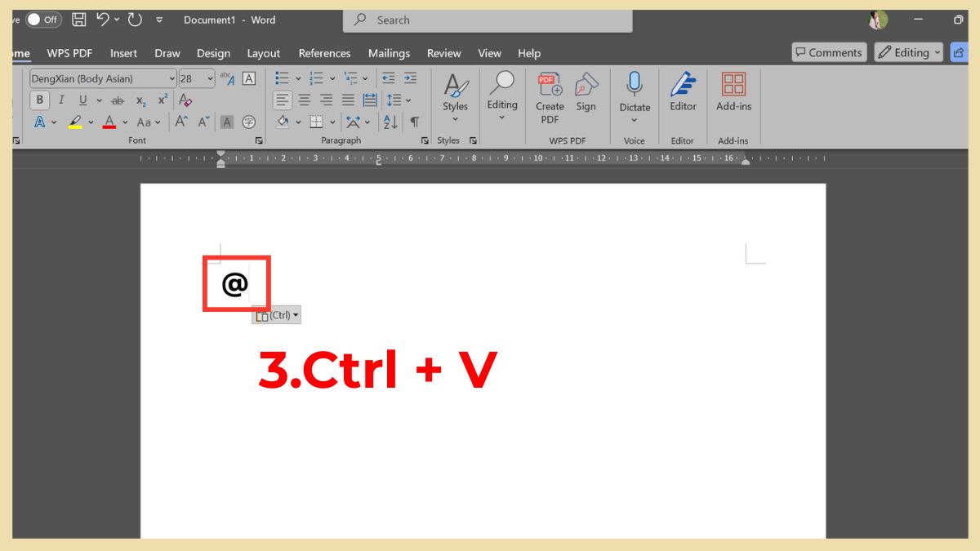Viewport: 980px width, 551px height.
Task: Switch to the Review tab
Action: click(443, 53)
